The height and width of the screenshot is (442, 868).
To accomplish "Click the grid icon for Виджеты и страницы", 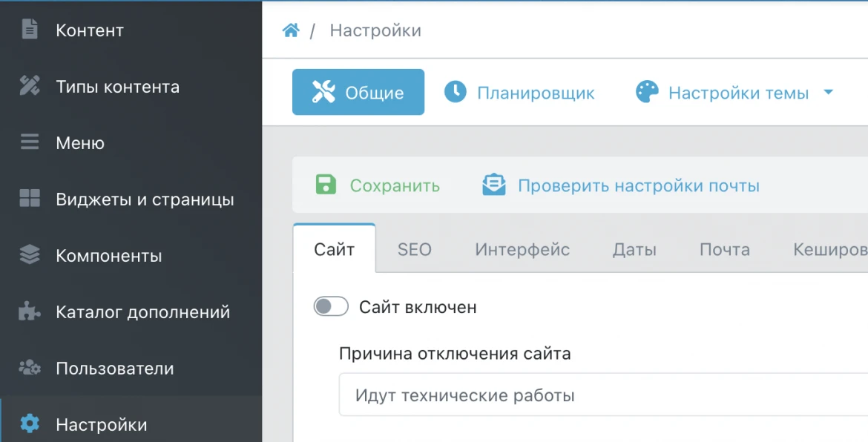I will (28, 199).
